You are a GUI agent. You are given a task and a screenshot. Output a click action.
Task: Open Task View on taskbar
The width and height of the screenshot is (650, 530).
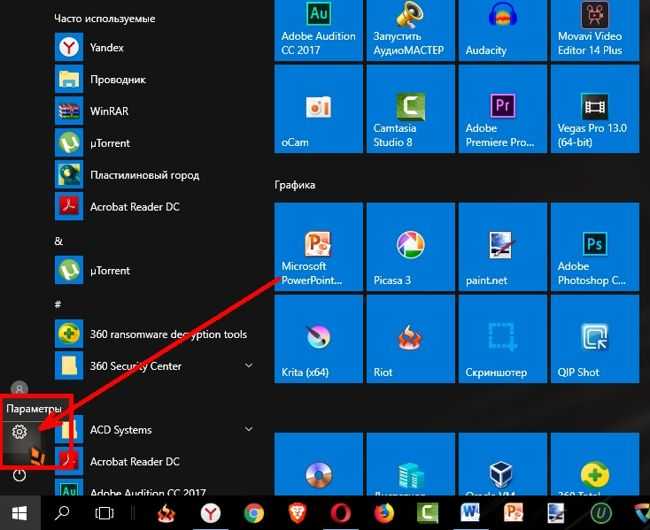pos(104,513)
